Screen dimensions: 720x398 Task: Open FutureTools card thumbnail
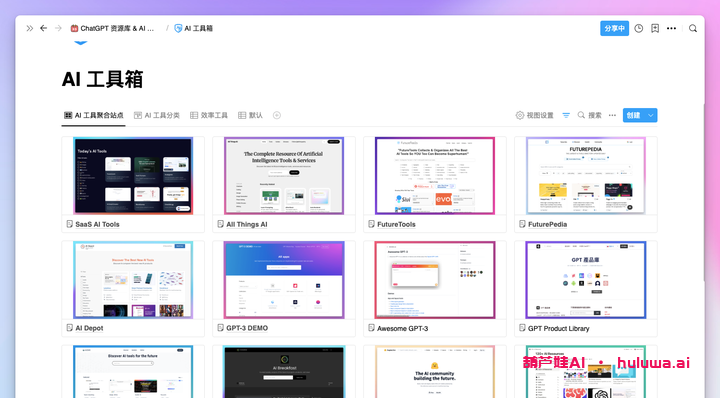coord(435,176)
